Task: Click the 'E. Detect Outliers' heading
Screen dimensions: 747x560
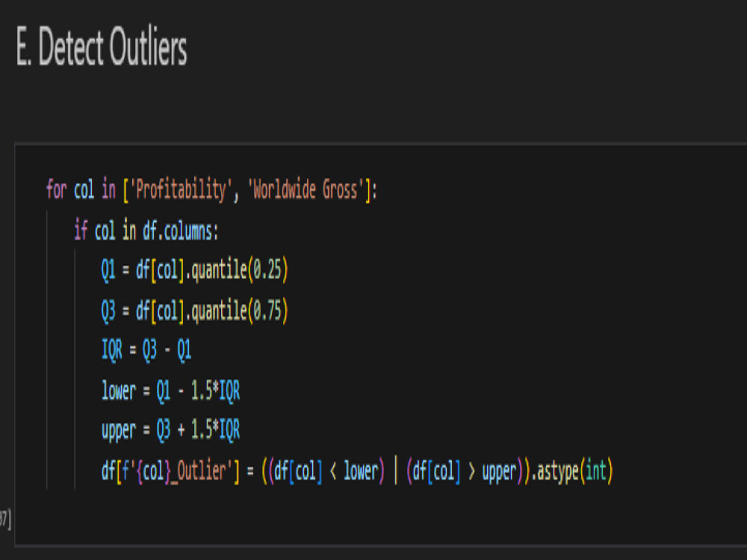Action: 102,46
